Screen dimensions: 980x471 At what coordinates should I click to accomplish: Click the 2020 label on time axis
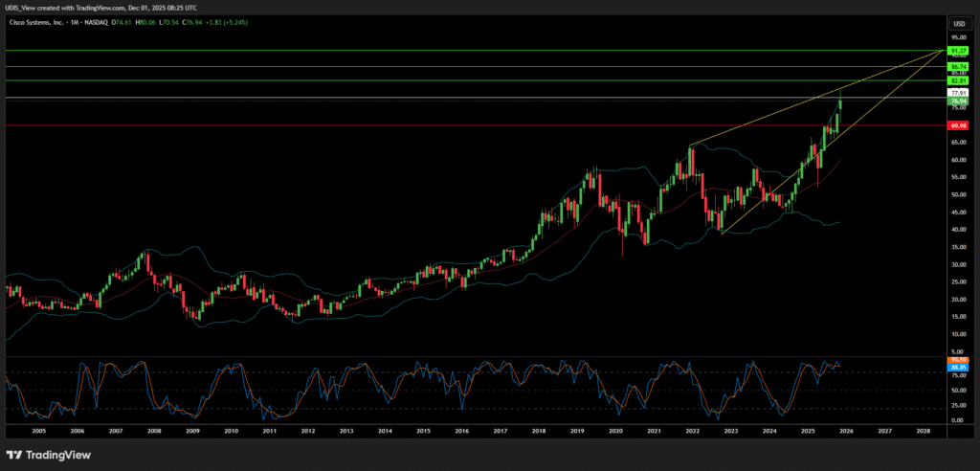(615, 432)
